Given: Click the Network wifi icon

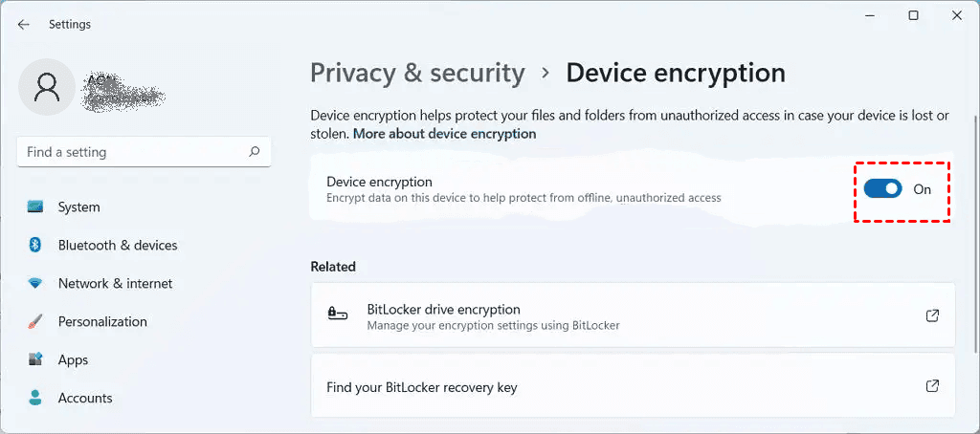Looking at the screenshot, I should tap(35, 283).
